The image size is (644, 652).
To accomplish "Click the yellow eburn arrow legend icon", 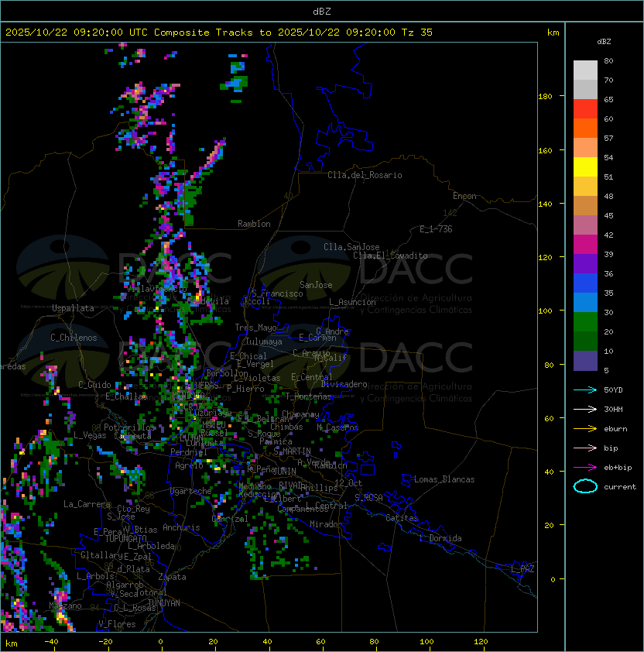I will (x=585, y=429).
